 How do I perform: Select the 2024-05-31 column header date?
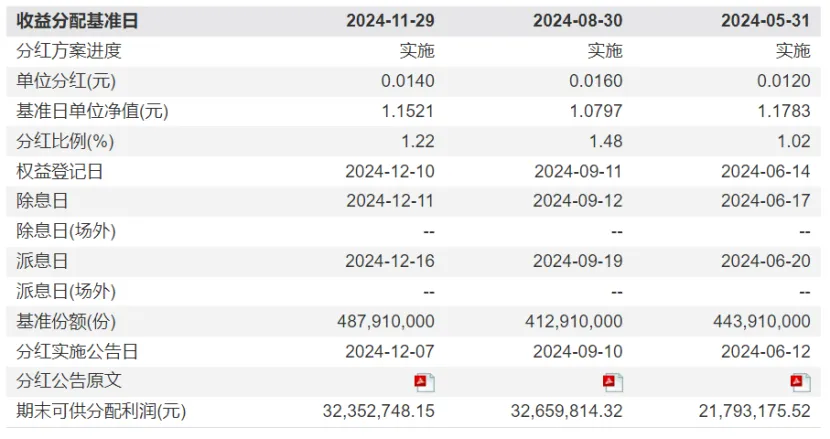(x=765, y=21)
